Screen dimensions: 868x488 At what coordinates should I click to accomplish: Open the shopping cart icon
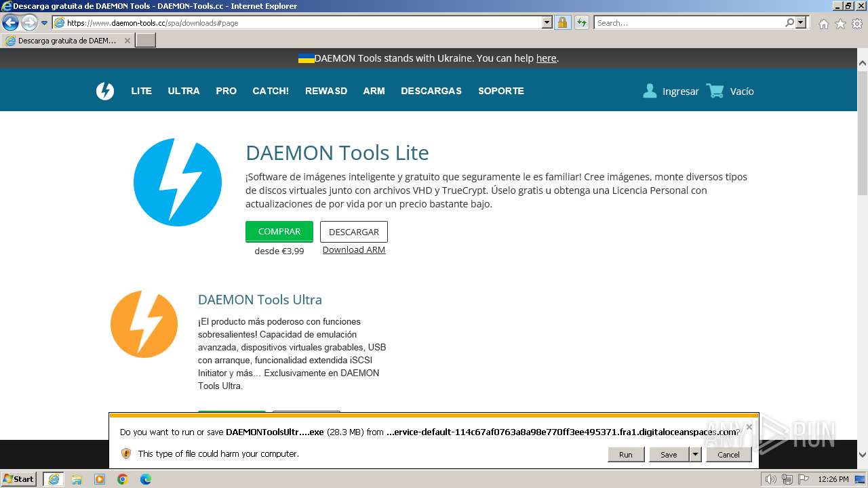point(715,91)
